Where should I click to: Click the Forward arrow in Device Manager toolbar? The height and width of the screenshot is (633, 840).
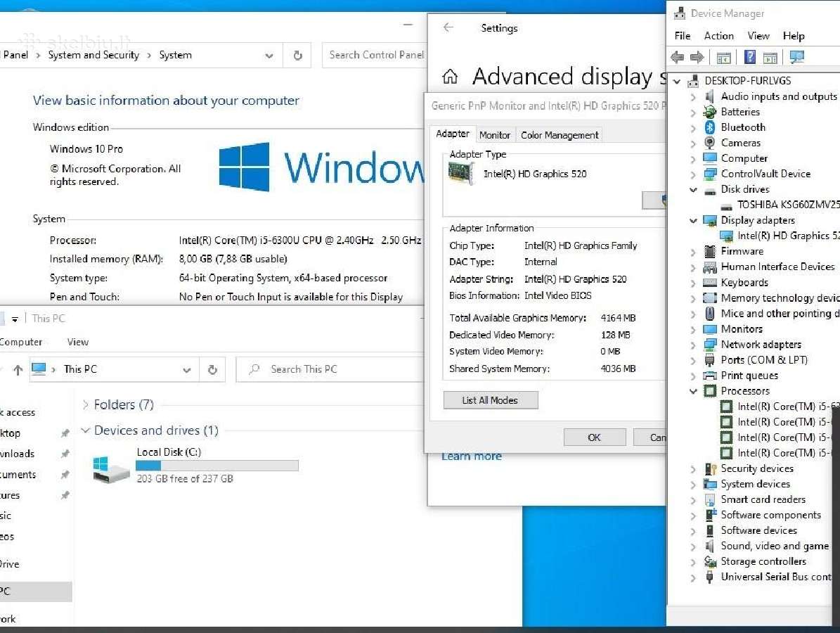tap(697, 57)
